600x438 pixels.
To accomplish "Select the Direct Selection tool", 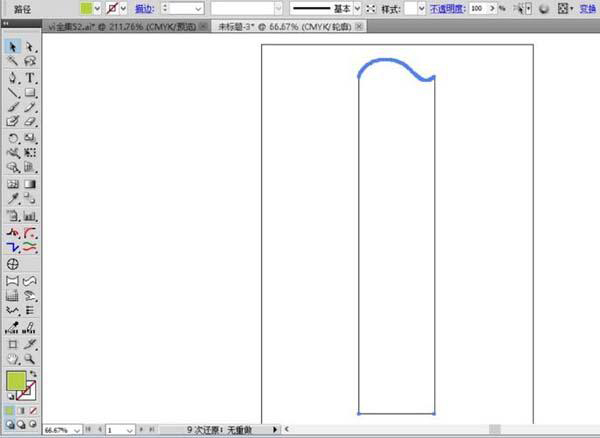I will coord(29,47).
